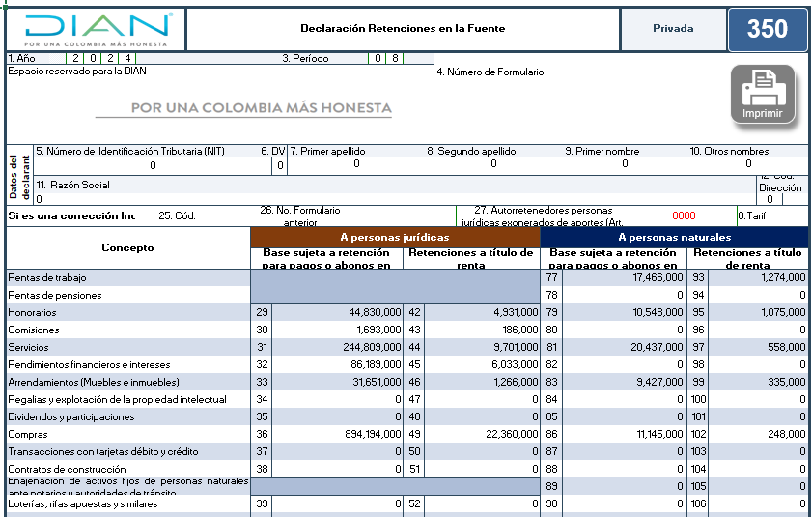The height and width of the screenshot is (517, 812).
Task: Select the Período value 8 cell
Action: (395, 58)
